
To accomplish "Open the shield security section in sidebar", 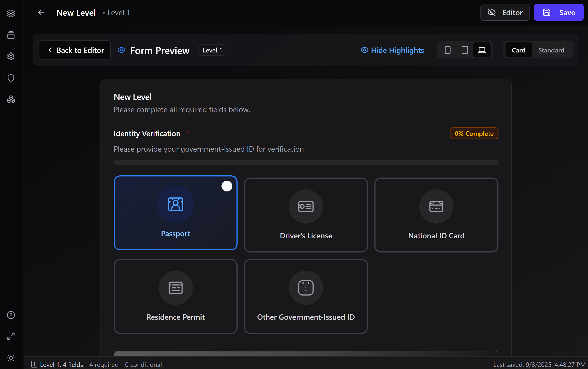I will [x=11, y=78].
